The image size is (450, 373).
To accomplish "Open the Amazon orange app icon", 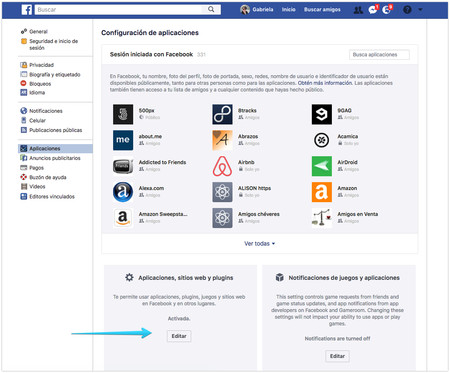I will click(x=322, y=192).
